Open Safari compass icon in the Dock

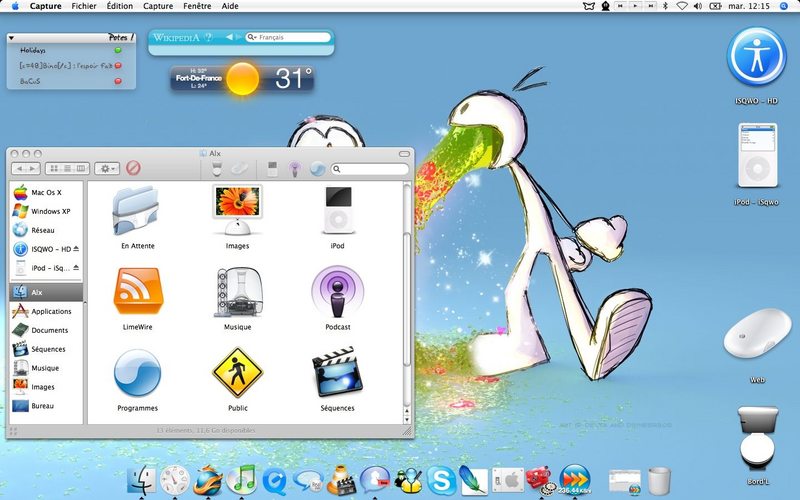pyautogui.click(x=175, y=480)
